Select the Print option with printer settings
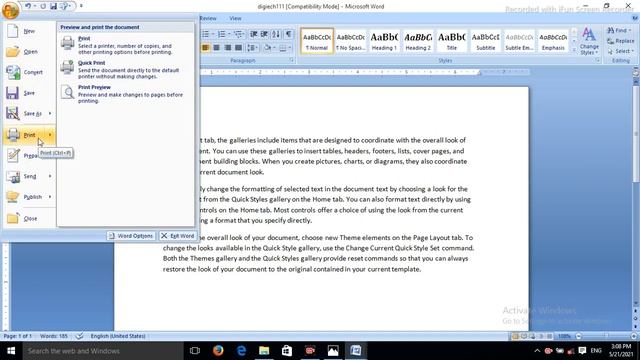The height and width of the screenshot is (360, 640). (126, 45)
